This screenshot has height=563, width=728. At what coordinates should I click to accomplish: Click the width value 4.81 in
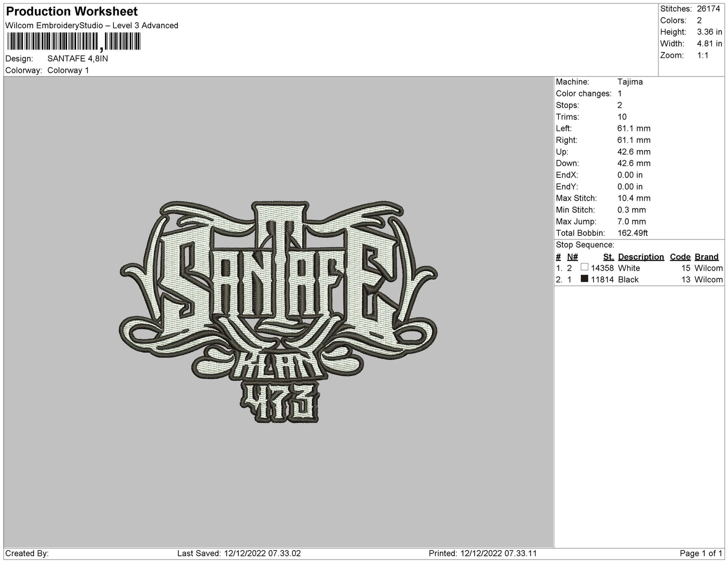709,43
